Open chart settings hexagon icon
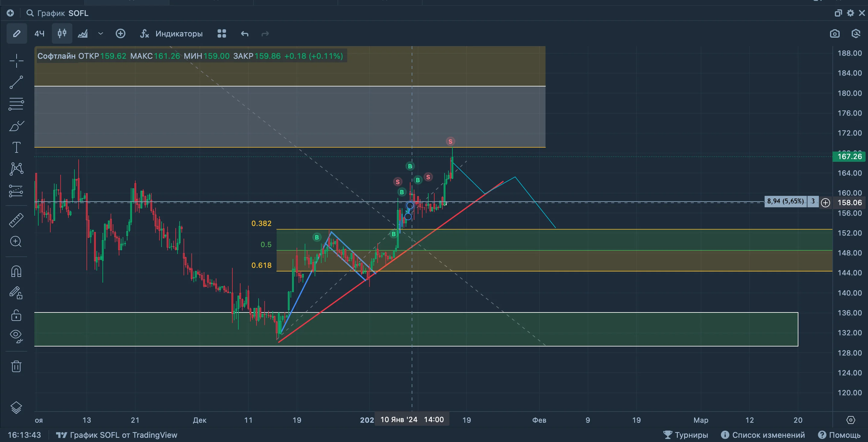 pyautogui.click(x=856, y=33)
